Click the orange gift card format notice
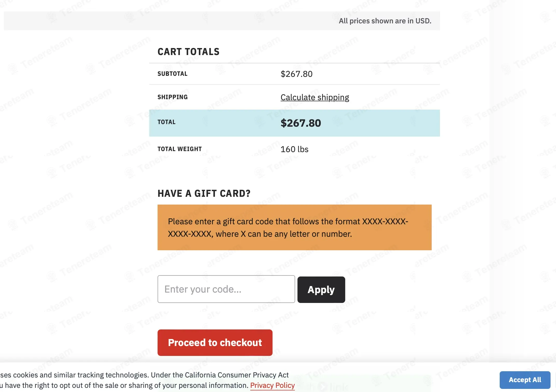 coord(294,227)
